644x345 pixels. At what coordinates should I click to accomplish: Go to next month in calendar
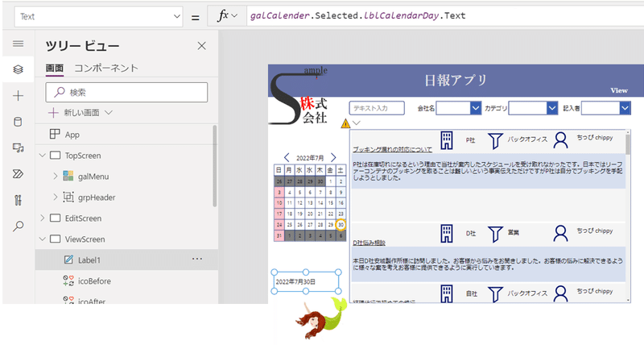333,157
